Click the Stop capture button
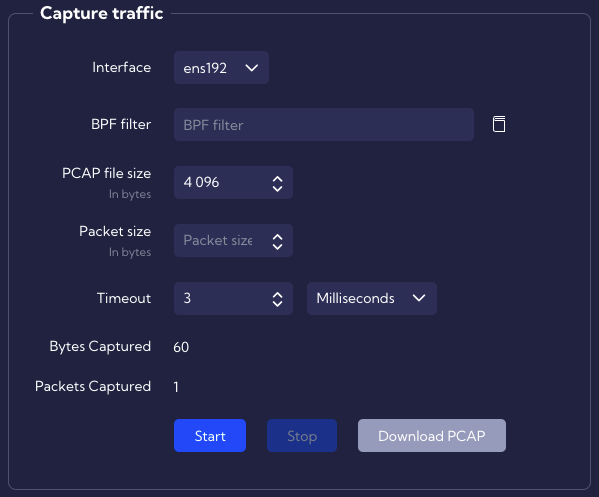Viewport: 599px width, 497px height. click(x=302, y=435)
